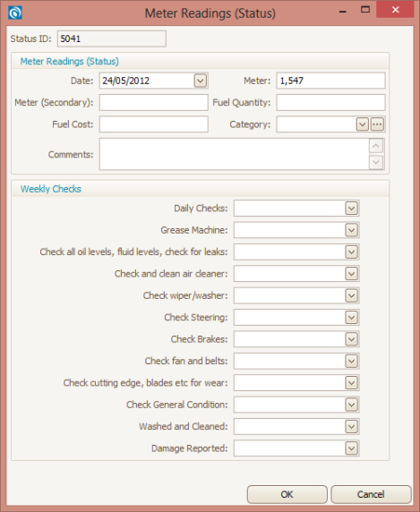This screenshot has height=512, width=420.
Task: Click the Cancel button
Action: coord(371,494)
